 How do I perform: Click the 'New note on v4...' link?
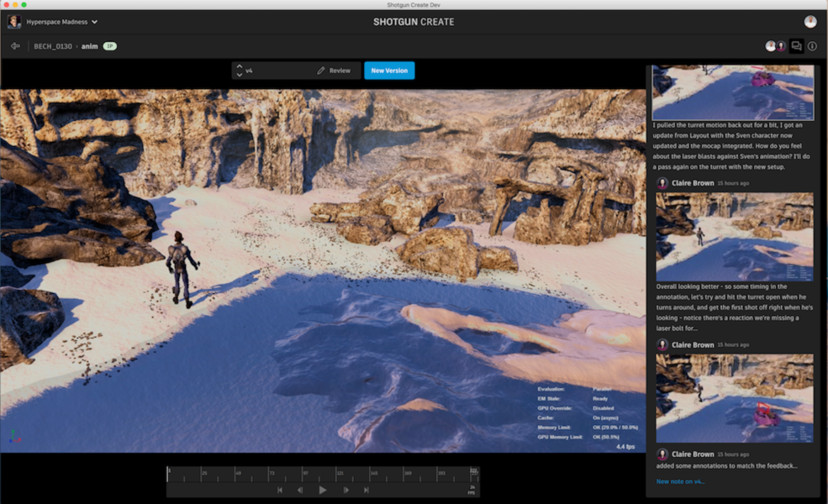click(680, 481)
